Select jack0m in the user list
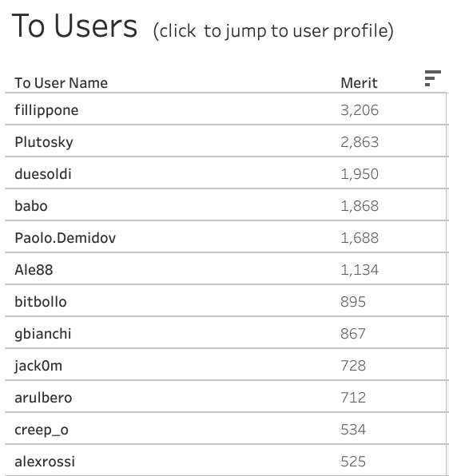The height and width of the screenshot is (476, 449). 38,366
